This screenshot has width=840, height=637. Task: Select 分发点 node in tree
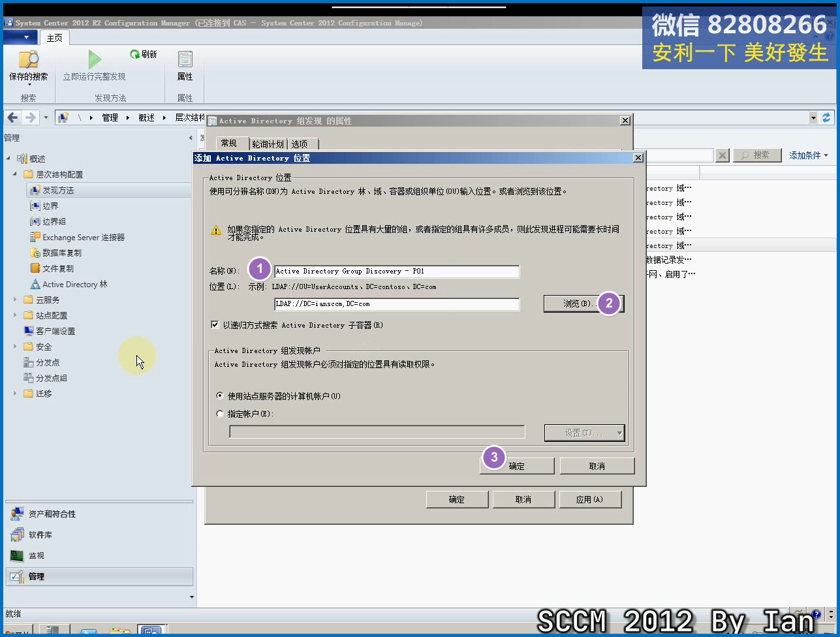pyautogui.click(x=48, y=362)
